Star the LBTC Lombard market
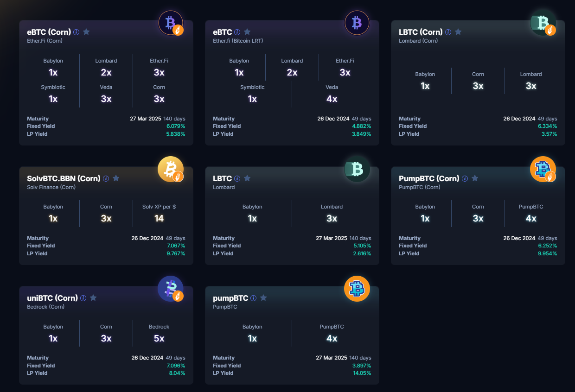 pos(247,178)
